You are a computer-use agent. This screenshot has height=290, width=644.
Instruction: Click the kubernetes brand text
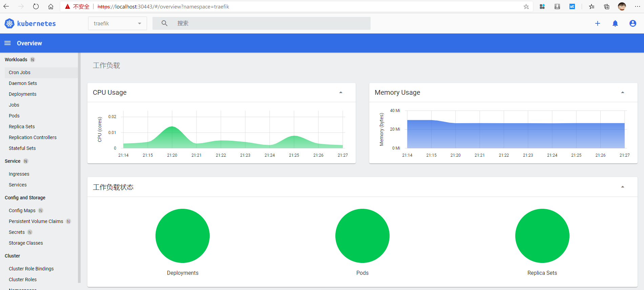(36, 24)
